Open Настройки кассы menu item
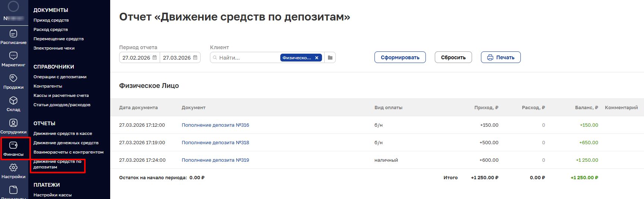The height and width of the screenshot is (199, 644). point(52,195)
